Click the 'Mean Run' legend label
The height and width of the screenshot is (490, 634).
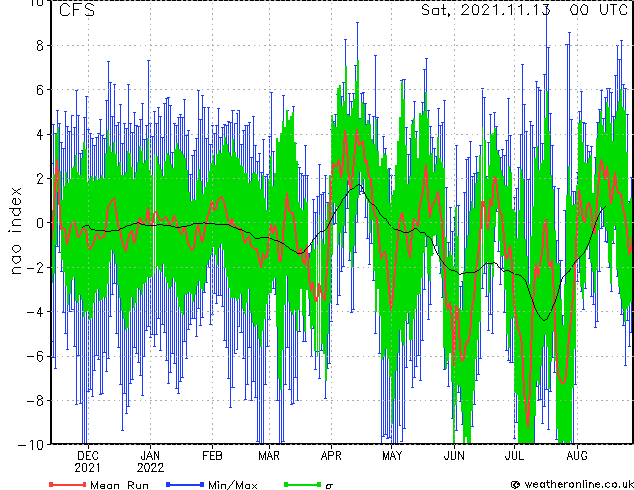(119, 485)
